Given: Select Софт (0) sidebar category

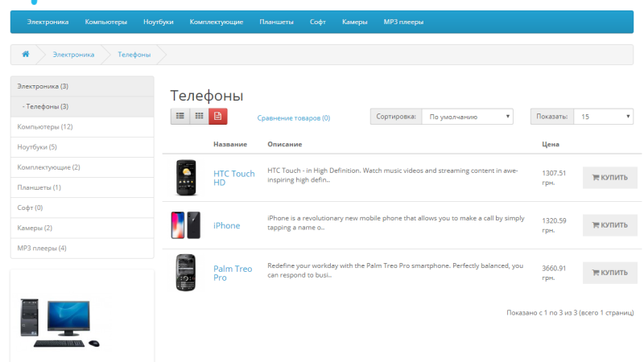Looking at the screenshot, I should (x=82, y=208).
